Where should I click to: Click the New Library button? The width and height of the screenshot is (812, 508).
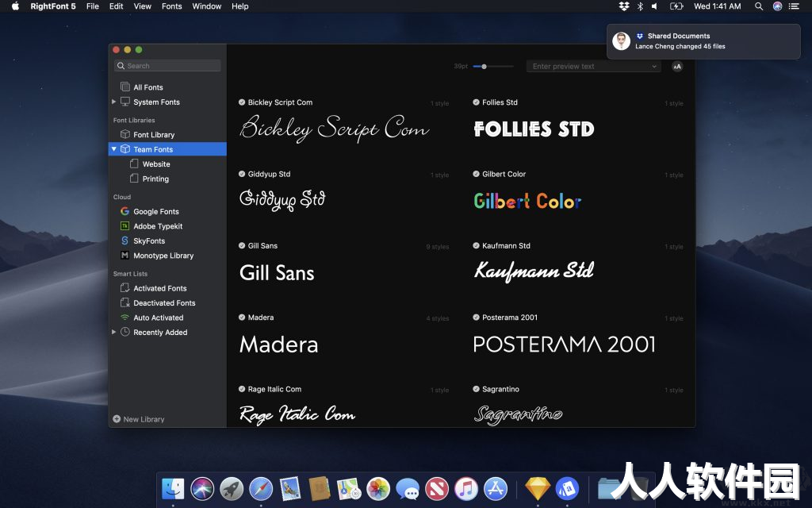point(139,419)
